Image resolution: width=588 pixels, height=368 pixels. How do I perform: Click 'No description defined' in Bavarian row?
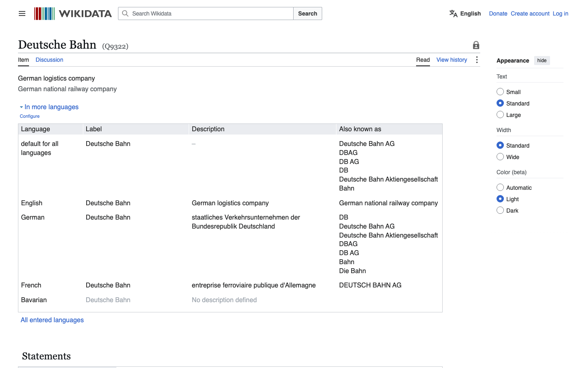pos(224,300)
